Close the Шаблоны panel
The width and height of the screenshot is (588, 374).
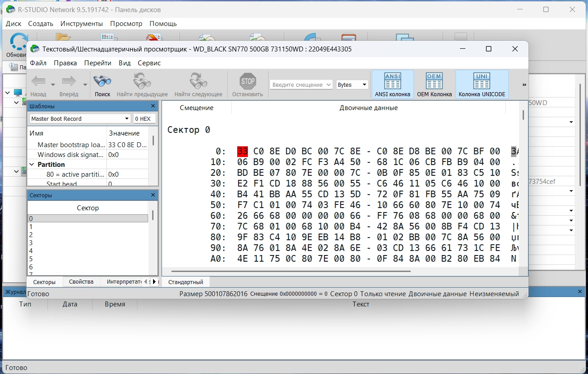(x=153, y=106)
